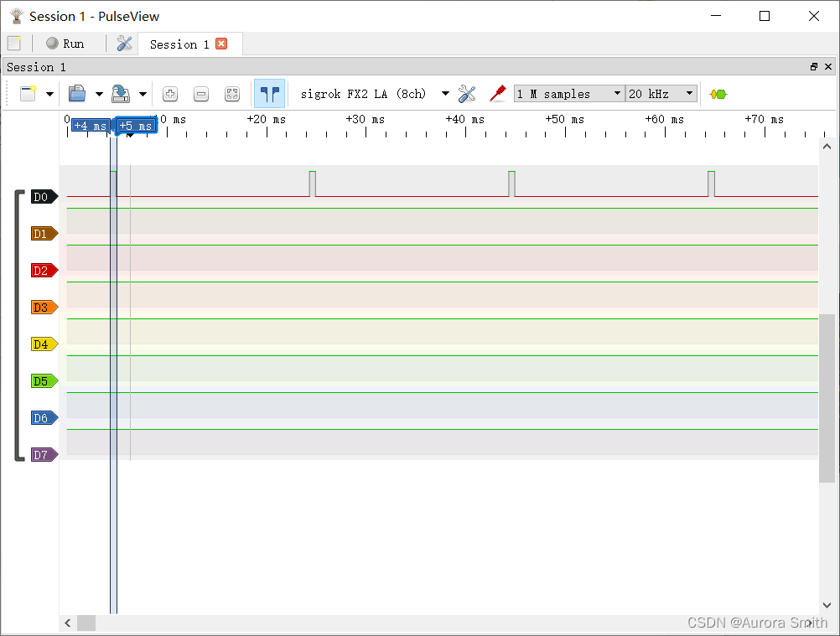Click the +60 ms ruler label

click(x=664, y=119)
